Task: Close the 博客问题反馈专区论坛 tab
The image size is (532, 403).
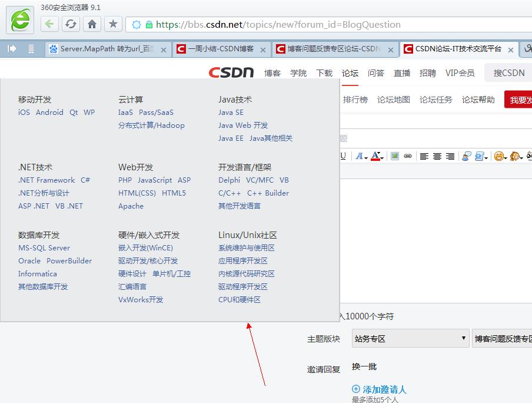Action: (391, 50)
